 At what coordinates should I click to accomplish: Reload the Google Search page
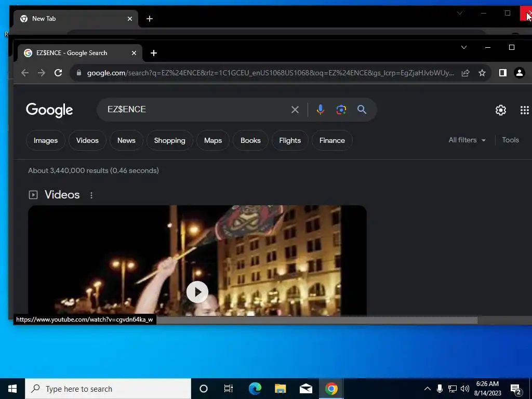pos(58,73)
